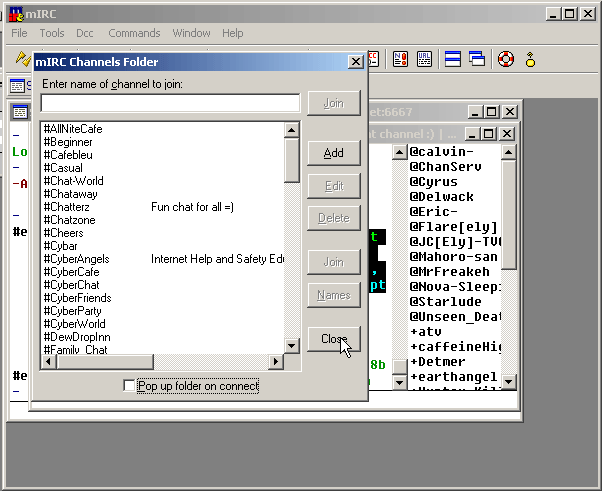
Task: Open the File menu
Action: point(19,33)
